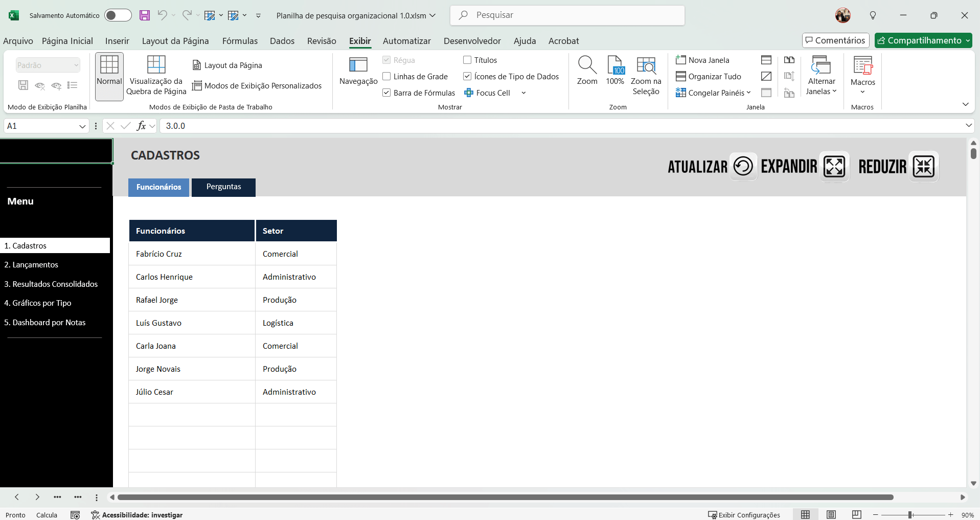Click the Atualizar refresh icon

pos(743,166)
